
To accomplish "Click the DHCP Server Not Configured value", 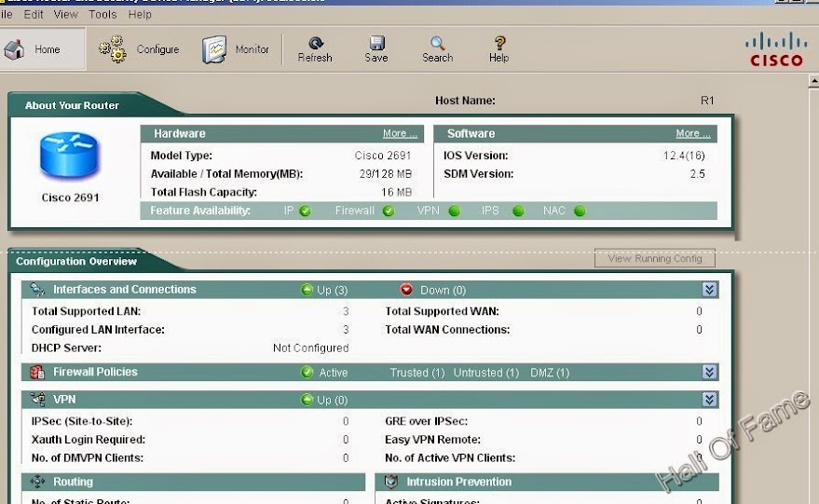I will tap(310, 347).
